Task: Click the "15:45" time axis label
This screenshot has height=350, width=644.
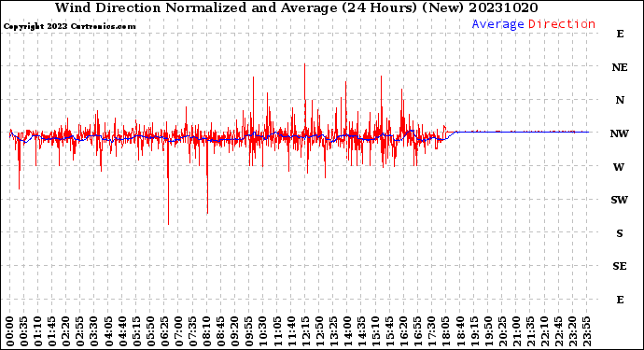Action: coord(390,331)
